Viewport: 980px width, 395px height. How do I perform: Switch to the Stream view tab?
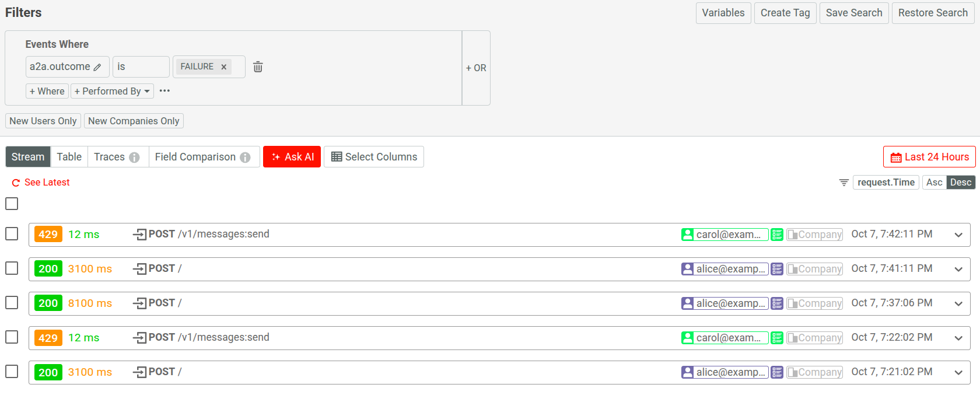click(28, 157)
